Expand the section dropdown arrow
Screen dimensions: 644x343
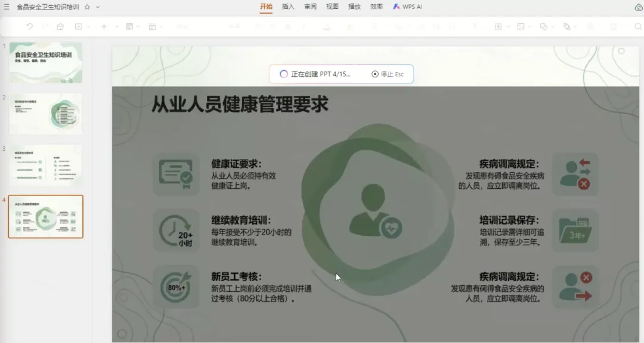tap(162, 27)
